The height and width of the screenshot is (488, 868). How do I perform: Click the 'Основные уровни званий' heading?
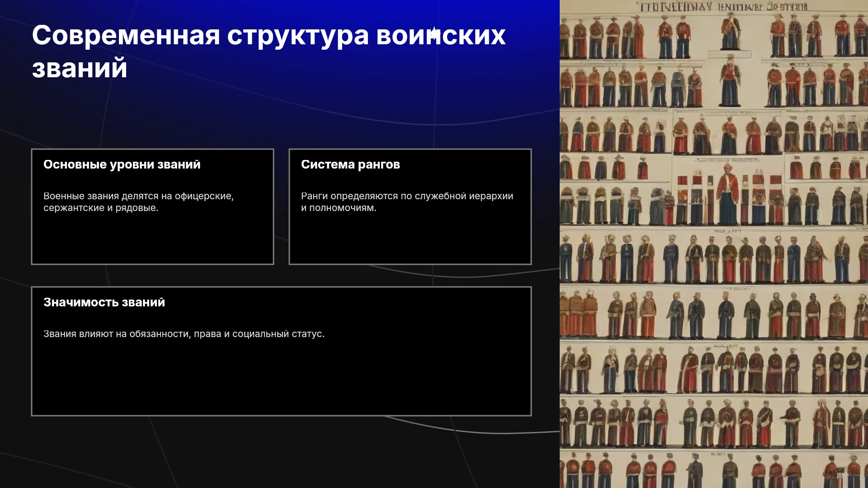[x=122, y=164]
